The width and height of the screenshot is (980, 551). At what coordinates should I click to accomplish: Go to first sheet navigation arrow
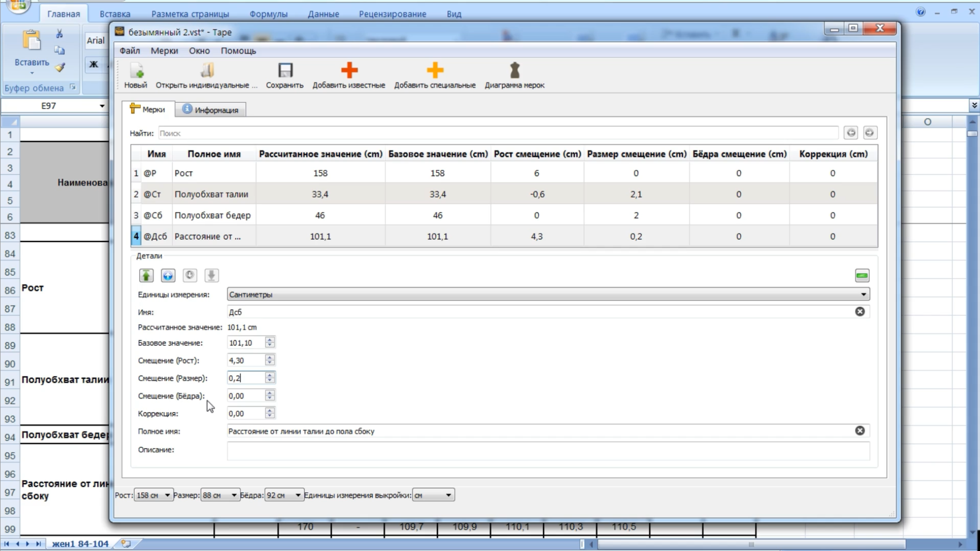pyautogui.click(x=7, y=544)
